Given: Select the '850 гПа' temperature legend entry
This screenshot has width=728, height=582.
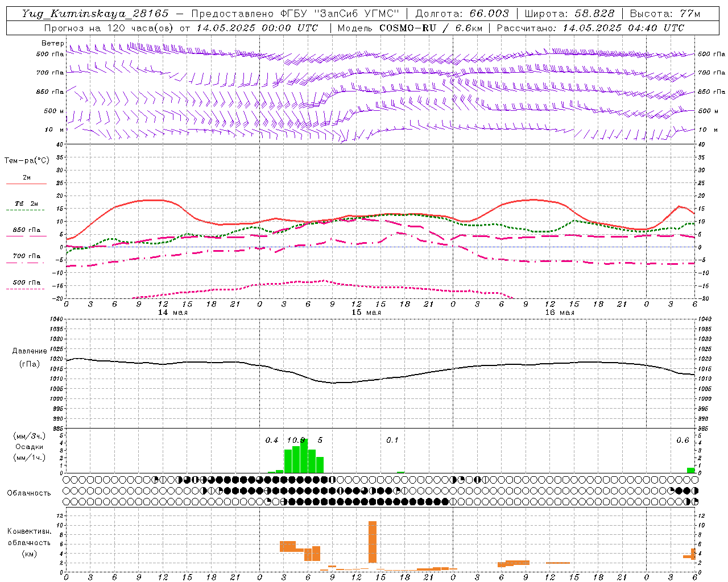Looking at the screenshot, I should [x=27, y=230].
